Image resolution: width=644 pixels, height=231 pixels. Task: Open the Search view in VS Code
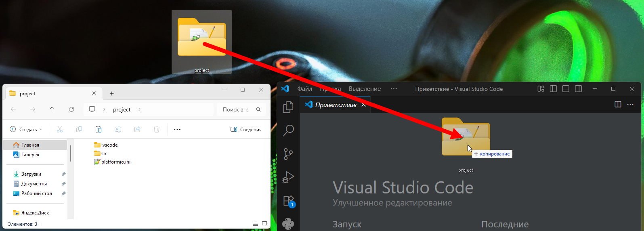click(x=288, y=130)
